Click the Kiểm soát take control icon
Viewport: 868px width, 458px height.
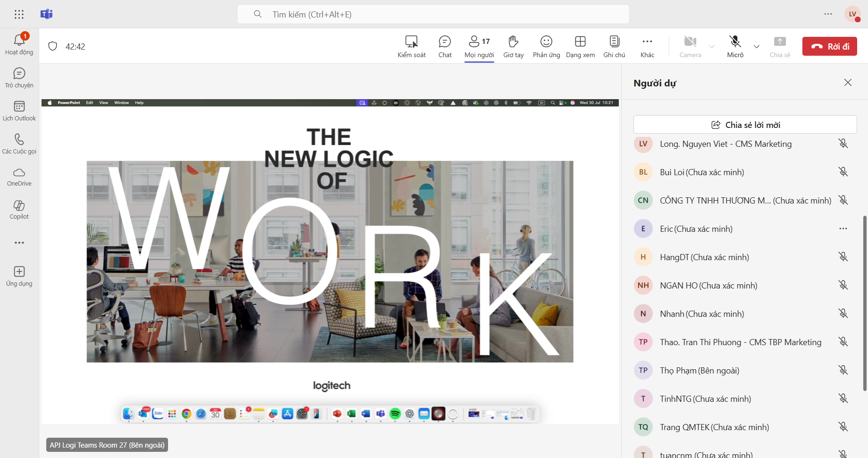(411, 46)
